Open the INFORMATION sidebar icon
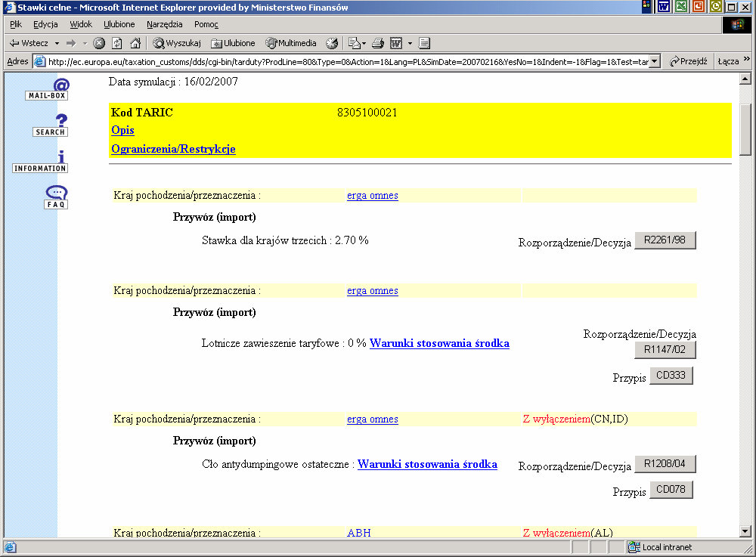This screenshot has height=557, width=756. click(40, 162)
